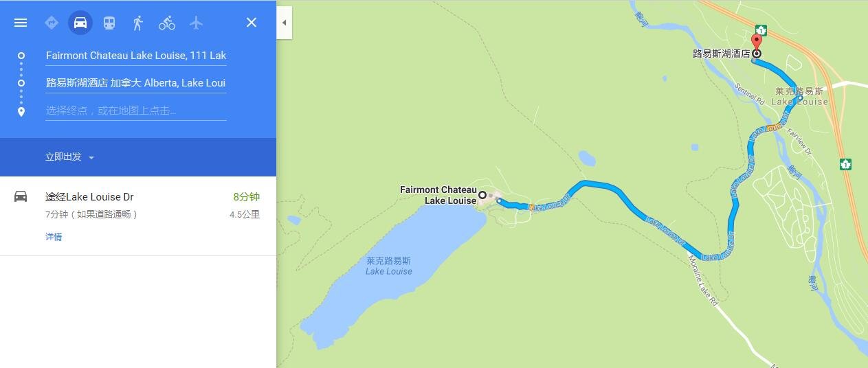Switch to walking directions mode

pos(138,23)
